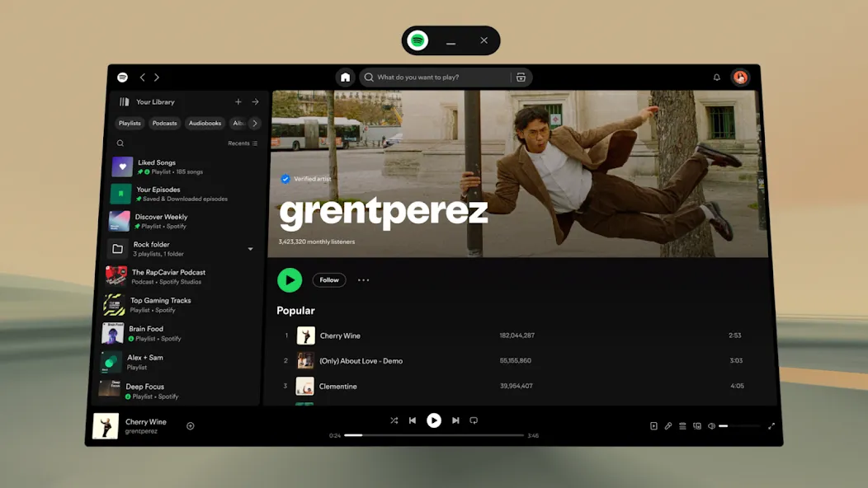Open user profile avatar
The image size is (868, 488).
click(x=741, y=77)
